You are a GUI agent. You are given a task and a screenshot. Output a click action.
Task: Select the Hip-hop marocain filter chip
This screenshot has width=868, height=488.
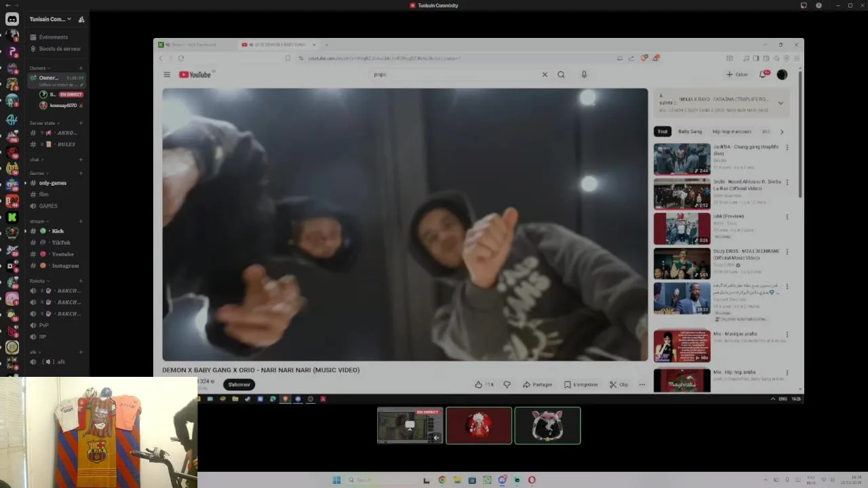tap(732, 131)
